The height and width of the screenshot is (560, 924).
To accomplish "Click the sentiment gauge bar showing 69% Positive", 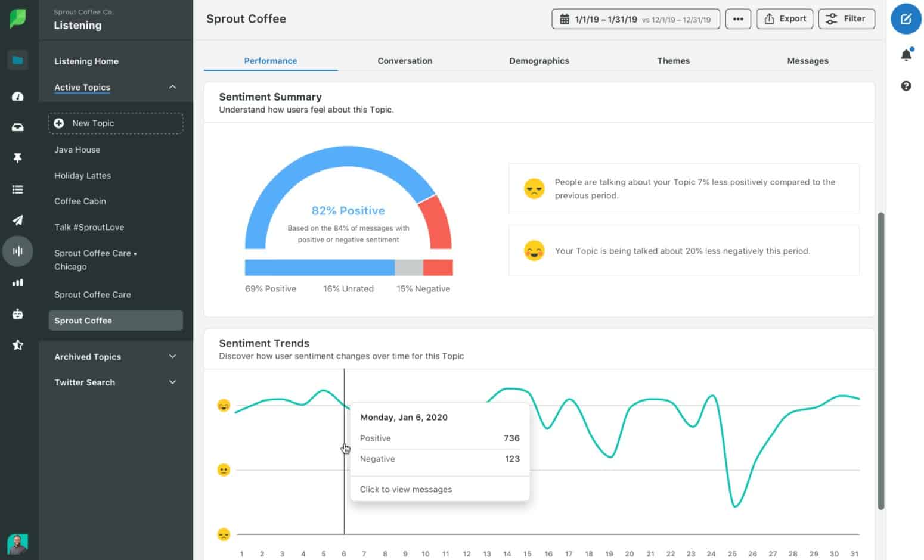I will point(319,268).
